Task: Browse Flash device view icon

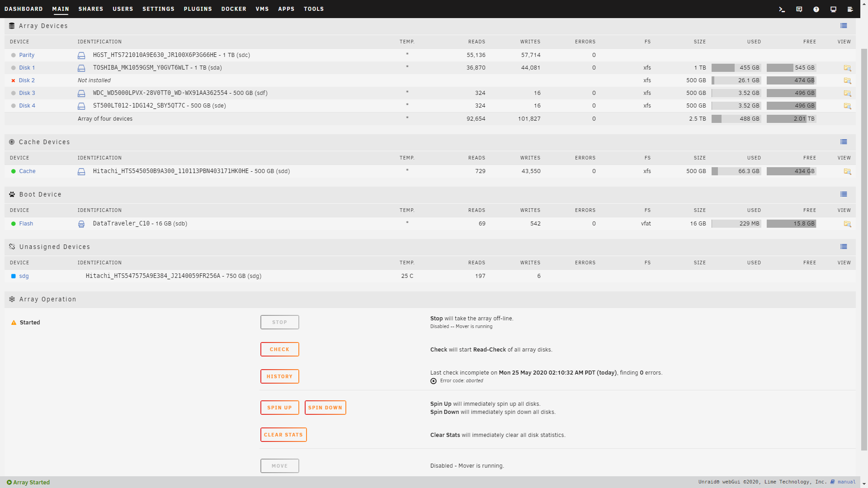Action: 847,224
